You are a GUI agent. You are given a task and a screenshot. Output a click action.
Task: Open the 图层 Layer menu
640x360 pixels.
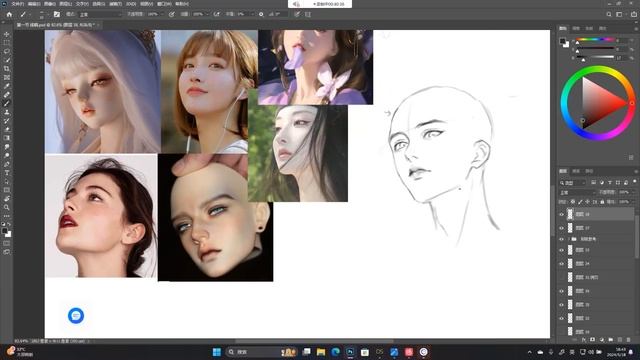coord(66,4)
